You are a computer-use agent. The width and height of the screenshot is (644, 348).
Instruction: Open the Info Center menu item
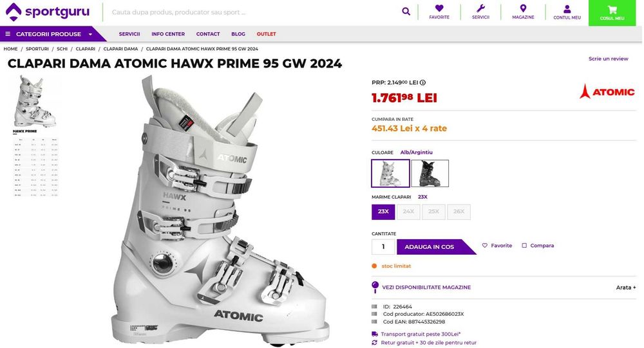pyautogui.click(x=168, y=34)
